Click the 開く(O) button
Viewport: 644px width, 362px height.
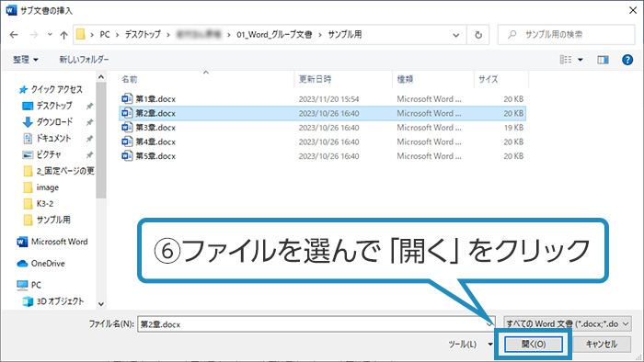[x=533, y=345]
